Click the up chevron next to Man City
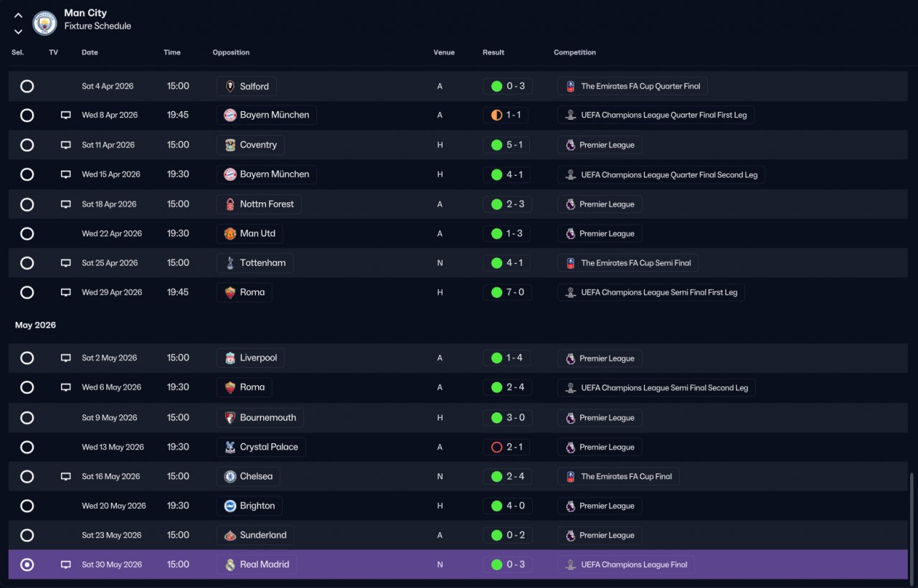The height and width of the screenshot is (588, 918). click(19, 16)
